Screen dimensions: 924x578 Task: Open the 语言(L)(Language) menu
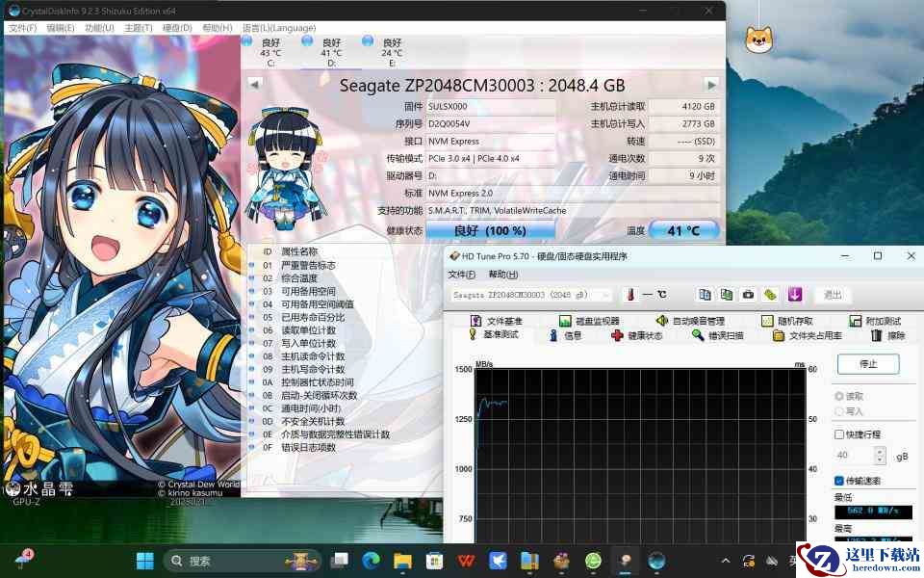coord(279,28)
